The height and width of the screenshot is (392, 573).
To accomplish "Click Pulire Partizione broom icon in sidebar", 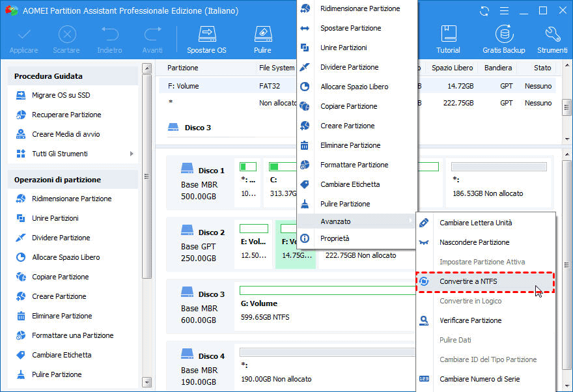I will click(x=21, y=374).
